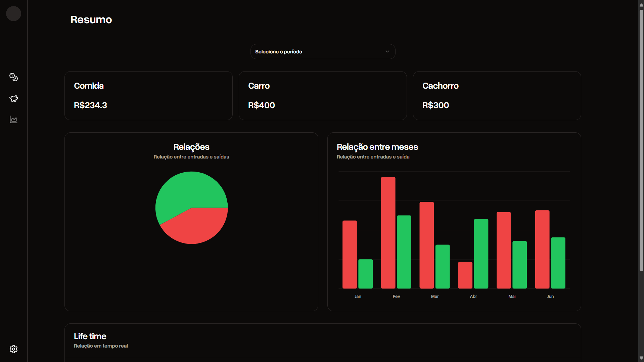This screenshot has height=362, width=644.
Task: Click the scrollbar down arrow
Action: coord(641,358)
